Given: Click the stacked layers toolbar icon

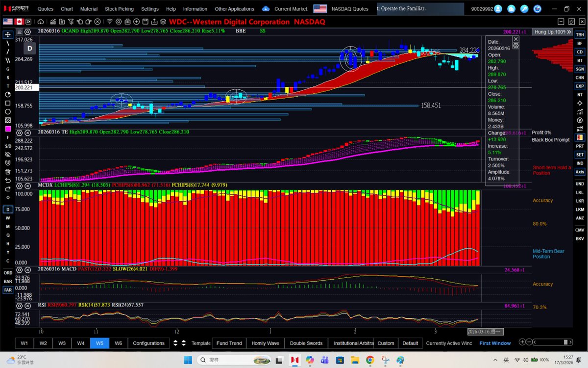Looking at the screenshot, I should click(x=163, y=22).
